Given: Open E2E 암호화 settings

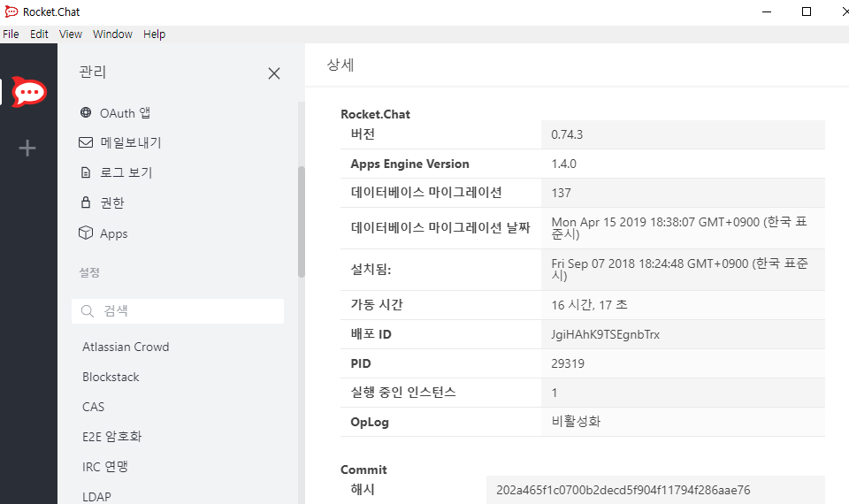Looking at the screenshot, I should pos(112,436).
